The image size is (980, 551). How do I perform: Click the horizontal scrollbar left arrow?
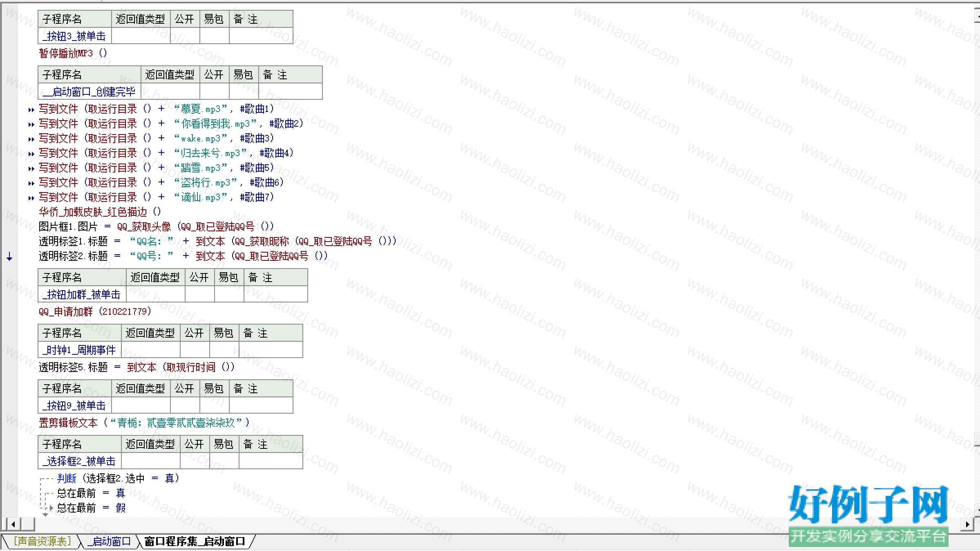click(x=13, y=524)
